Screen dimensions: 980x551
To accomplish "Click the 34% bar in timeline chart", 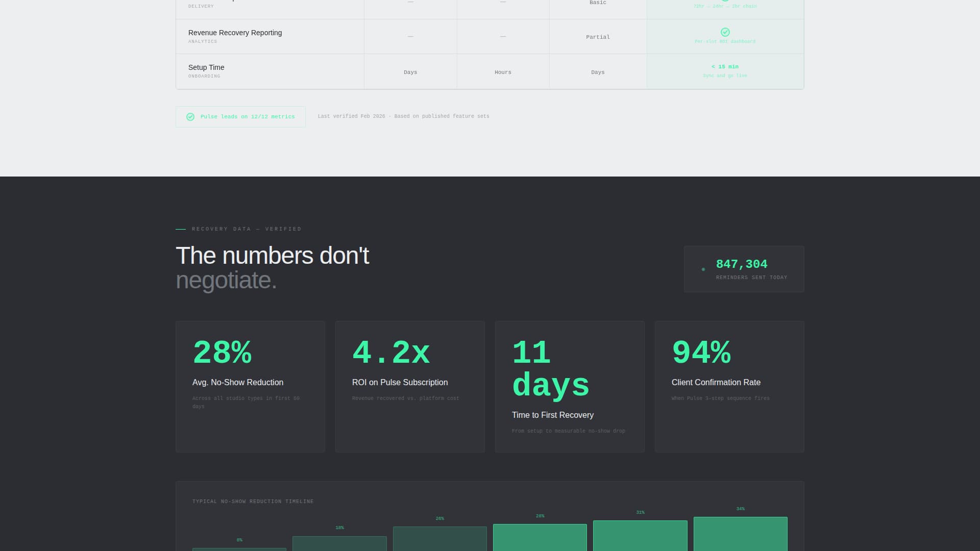I will point(741,534).
